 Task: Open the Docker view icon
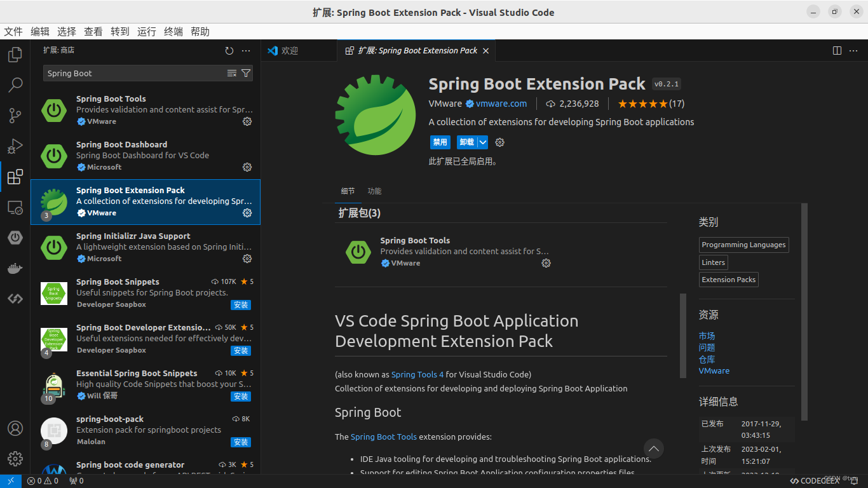pos(15,268)
